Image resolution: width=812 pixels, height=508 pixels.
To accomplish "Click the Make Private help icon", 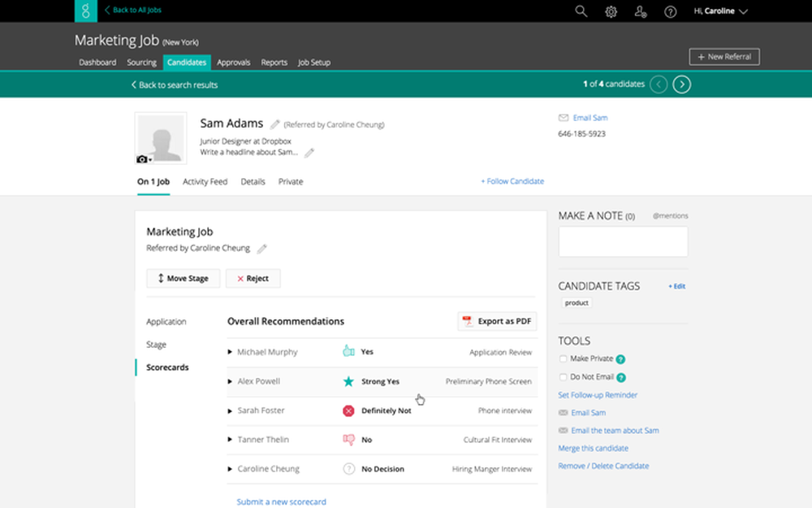I will [620, 359].
